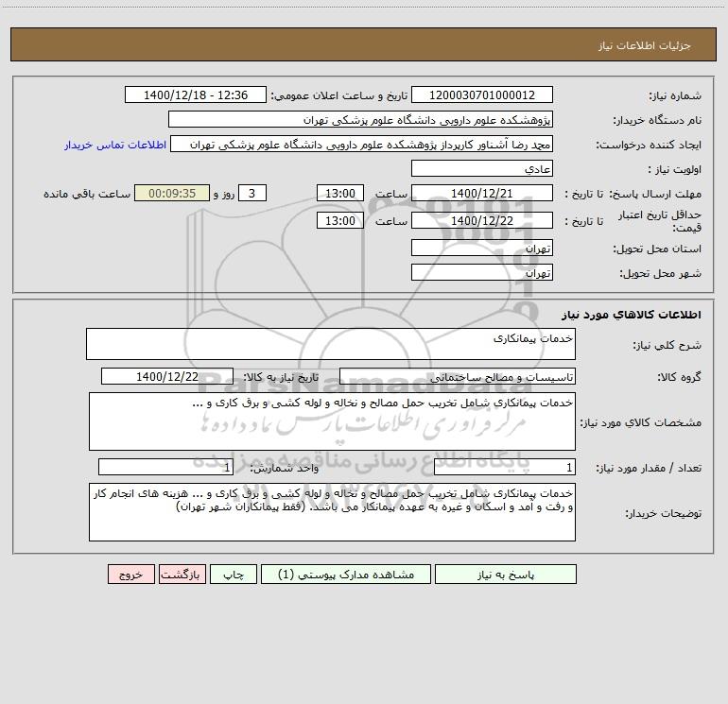Screen dimensions: 728x704
Task: Click the countdown timer 00:09:35
Action: (x=172, y=193)
